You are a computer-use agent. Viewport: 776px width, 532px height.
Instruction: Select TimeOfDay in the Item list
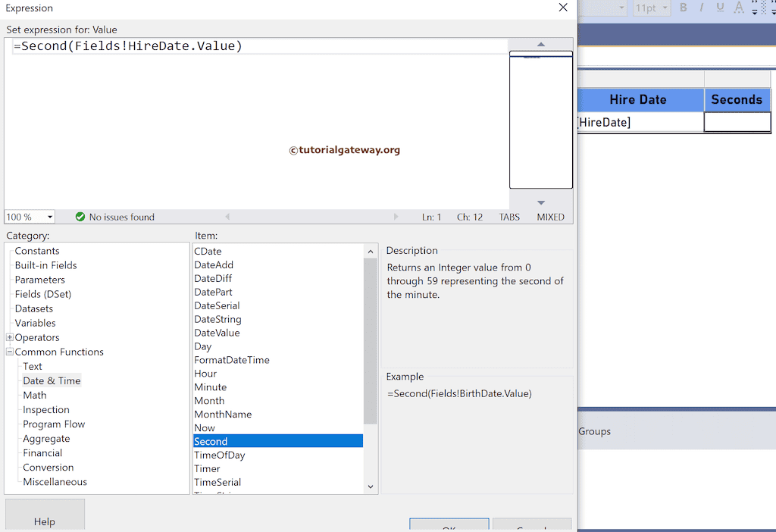(278, 455)
